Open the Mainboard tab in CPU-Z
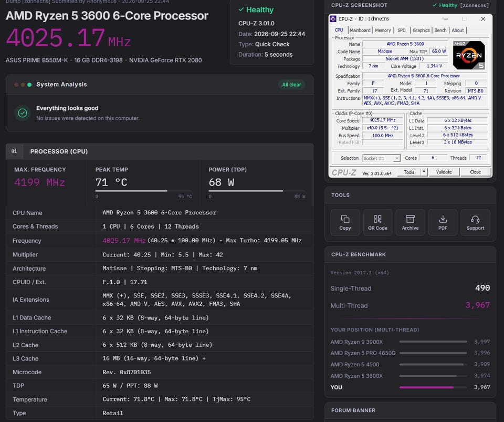This screenshot has height=422, width=504. click(360, 30)
